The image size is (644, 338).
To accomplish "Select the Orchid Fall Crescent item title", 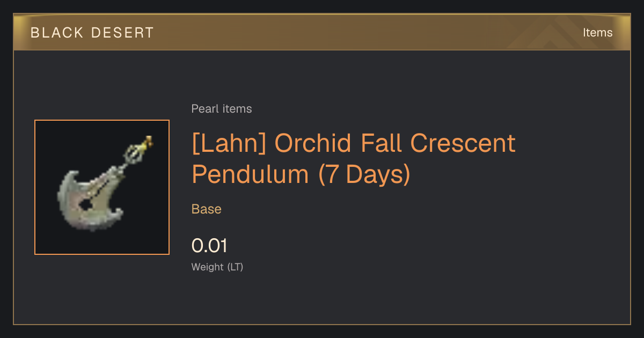I will pyautogui.click(x=354, y=159).
